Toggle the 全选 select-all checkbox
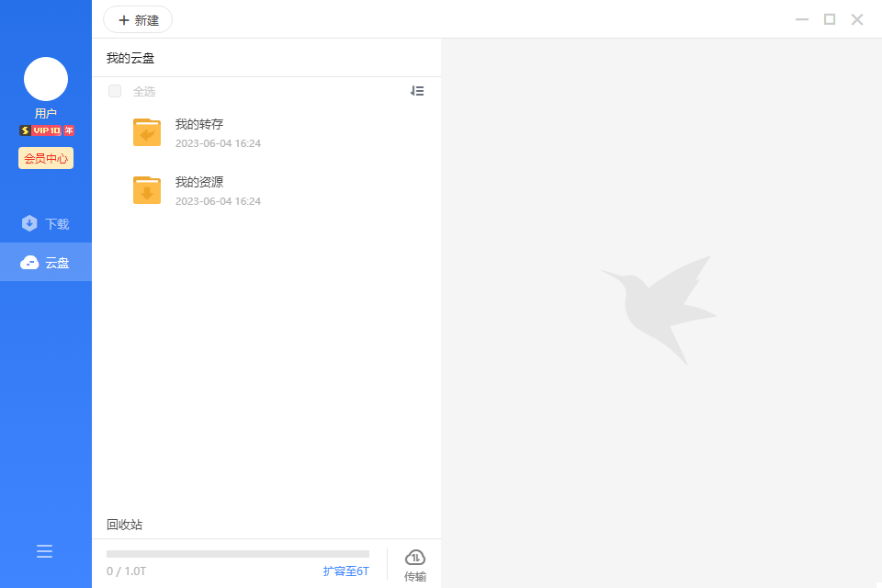Screen dimensions: 882x588 (x=115, y=91)
